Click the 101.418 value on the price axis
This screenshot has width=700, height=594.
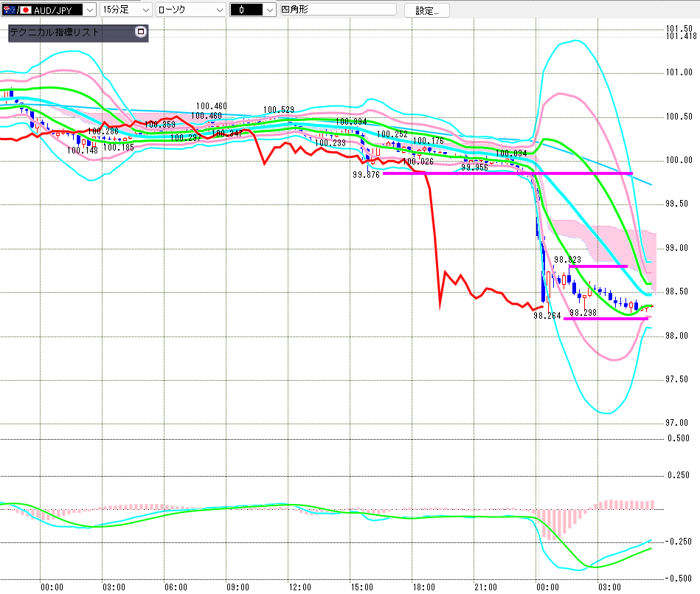680,36
